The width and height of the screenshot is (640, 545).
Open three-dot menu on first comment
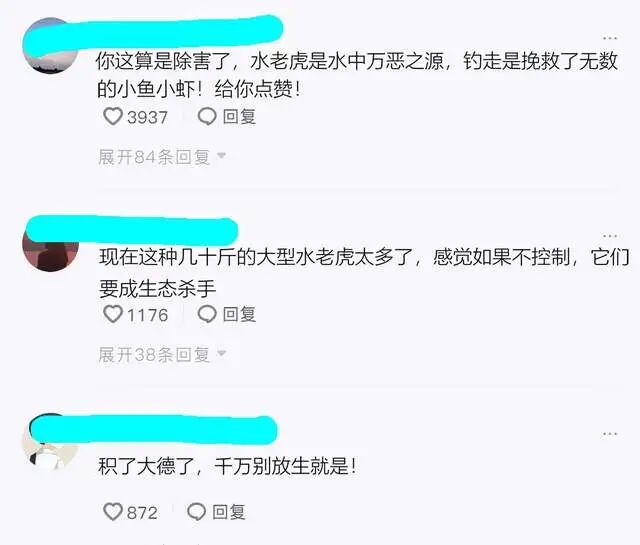click(x=610, y=38)
